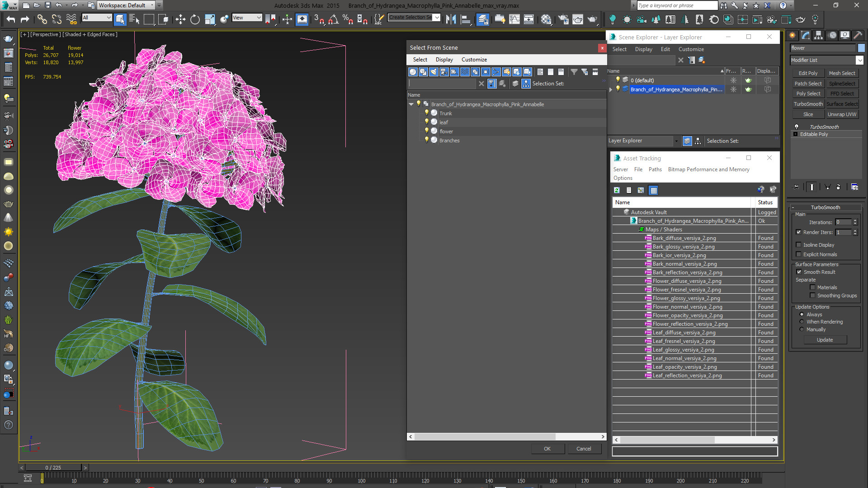
Task: Click the FFD Select modifier button
Action: coord(842,94)
